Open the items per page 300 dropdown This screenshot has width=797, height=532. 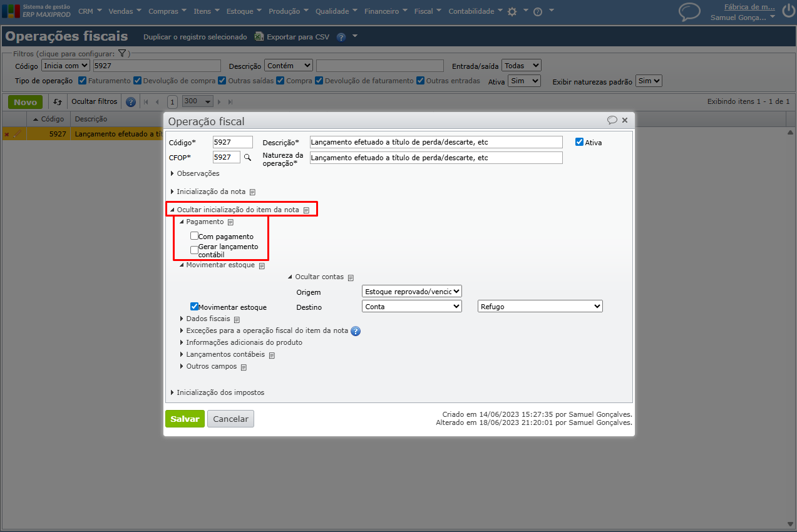(x=198, y=101)
